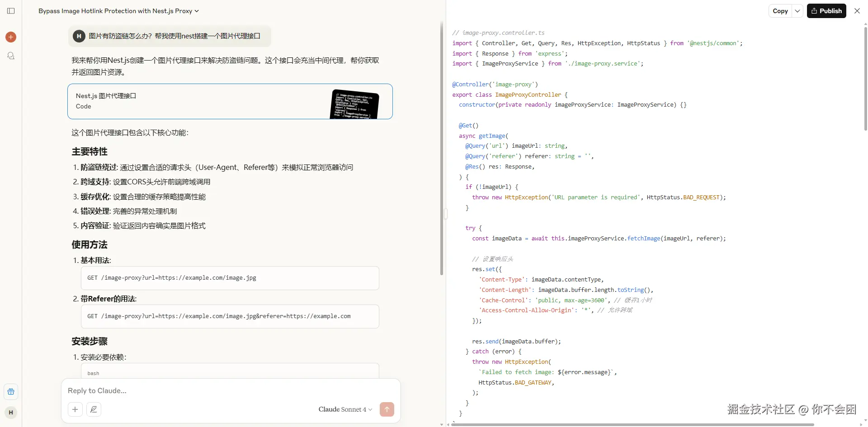Click the 缓存优化 list item
Screen dimensions: 868x427
click(143, 197)
